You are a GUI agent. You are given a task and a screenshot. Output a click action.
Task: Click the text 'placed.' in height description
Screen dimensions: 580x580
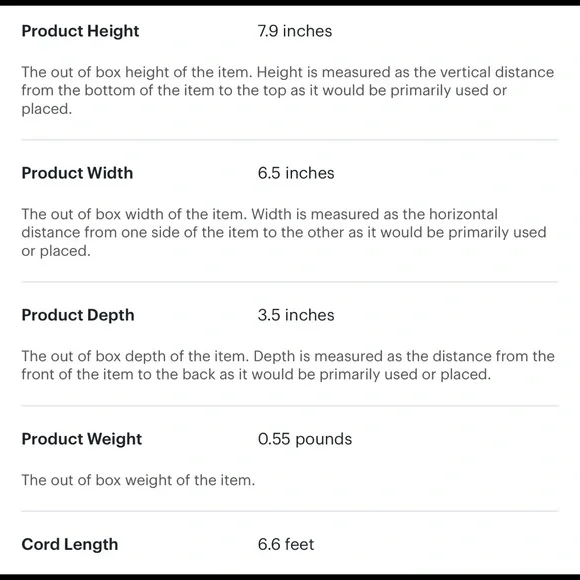click(47, 109)
